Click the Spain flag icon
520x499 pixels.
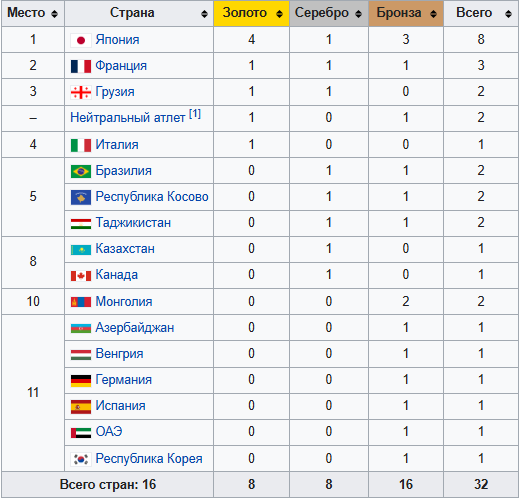point(81,407)
